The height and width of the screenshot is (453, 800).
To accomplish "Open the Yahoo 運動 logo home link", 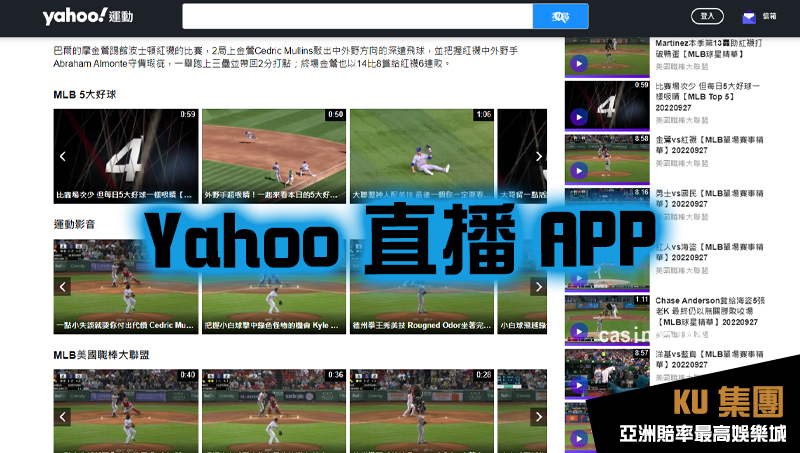I will (x=88, y=16).
